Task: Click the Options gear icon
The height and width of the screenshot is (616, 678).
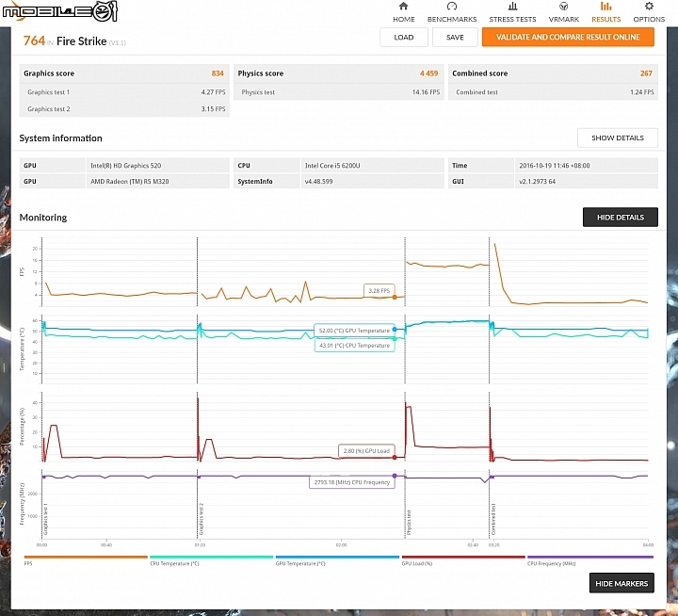Action: click(x=649, y=6)
